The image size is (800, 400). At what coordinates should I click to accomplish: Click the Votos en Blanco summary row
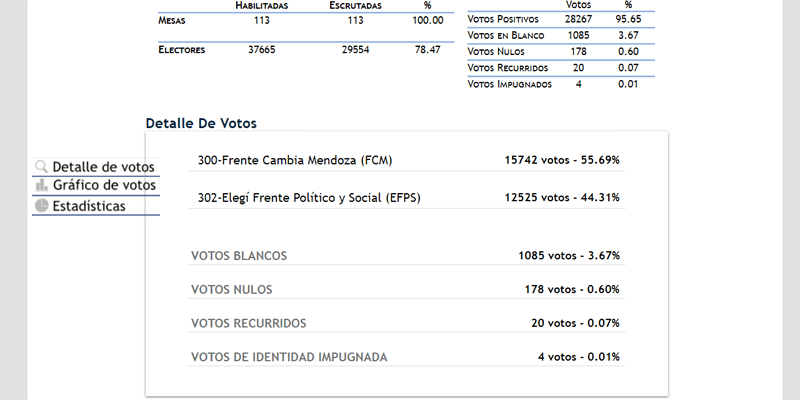tap(561, 35)
